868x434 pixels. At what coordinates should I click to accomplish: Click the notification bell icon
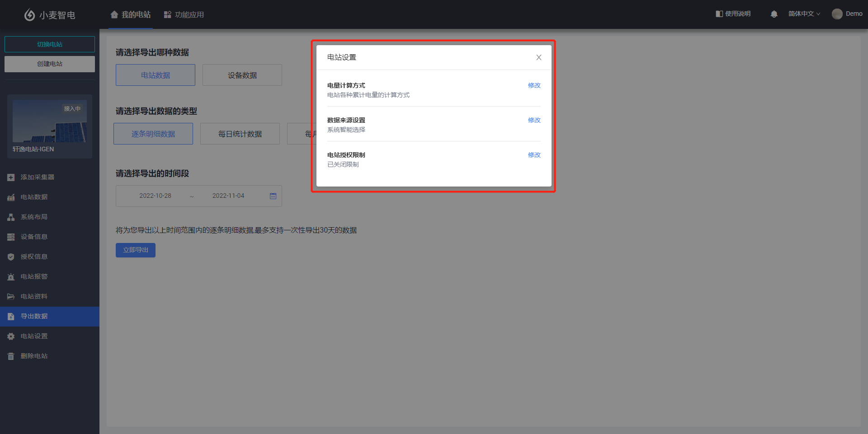coord(774,14)
